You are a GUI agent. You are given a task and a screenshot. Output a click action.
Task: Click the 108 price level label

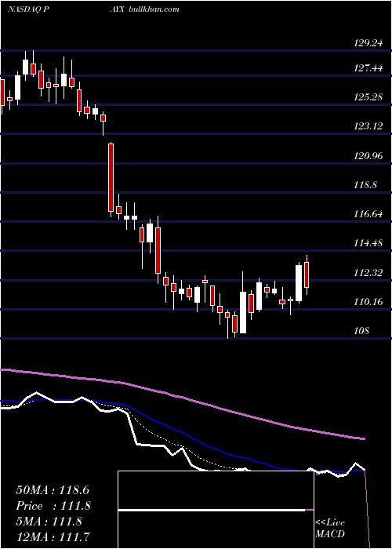click(361, 330)
